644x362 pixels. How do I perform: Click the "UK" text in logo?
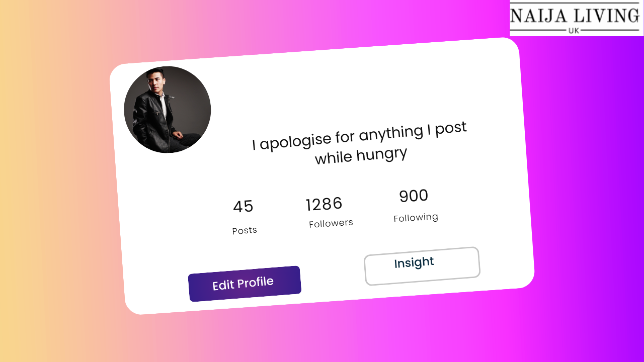[x=574, y=31]
